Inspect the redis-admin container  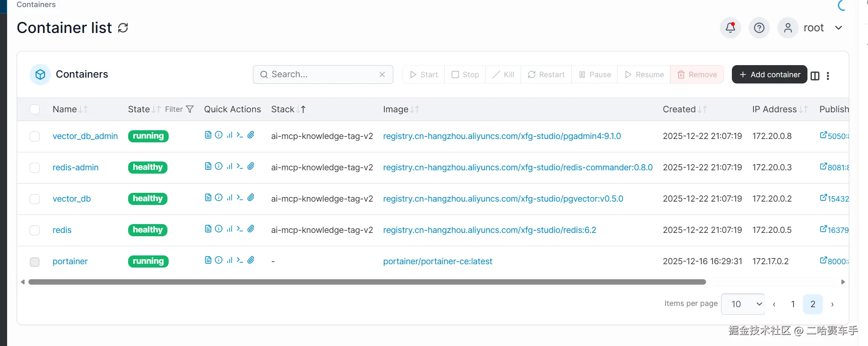click(219, 166)
